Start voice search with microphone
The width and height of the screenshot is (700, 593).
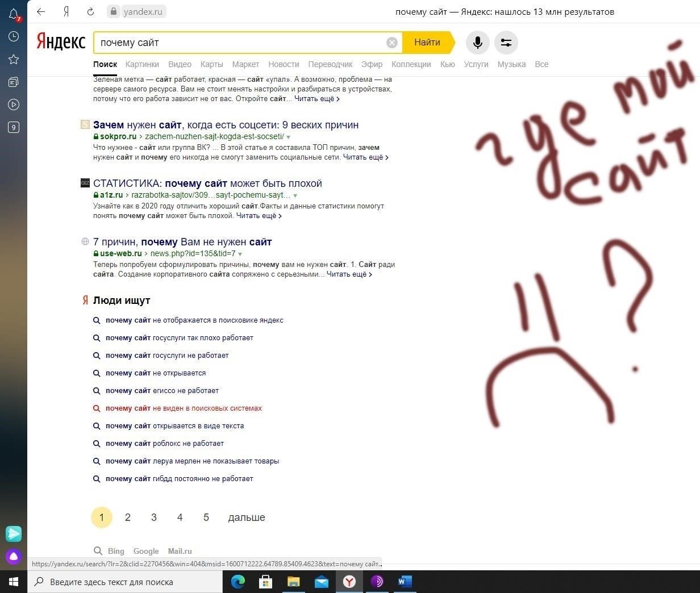(478, 43)
